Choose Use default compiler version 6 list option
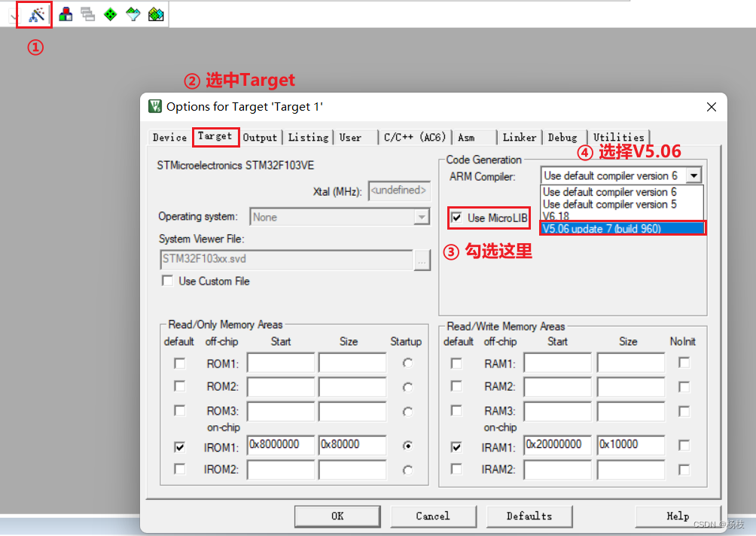 [x=622, y=192]
